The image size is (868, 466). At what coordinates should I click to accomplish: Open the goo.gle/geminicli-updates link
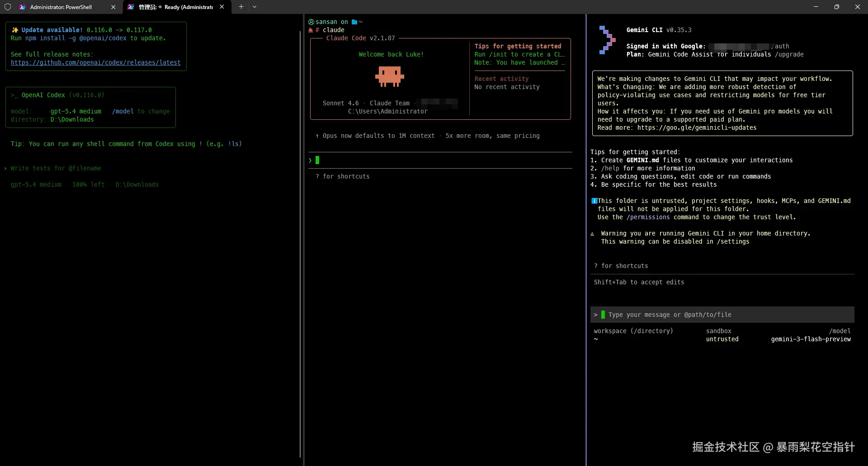tap(697, 127)
